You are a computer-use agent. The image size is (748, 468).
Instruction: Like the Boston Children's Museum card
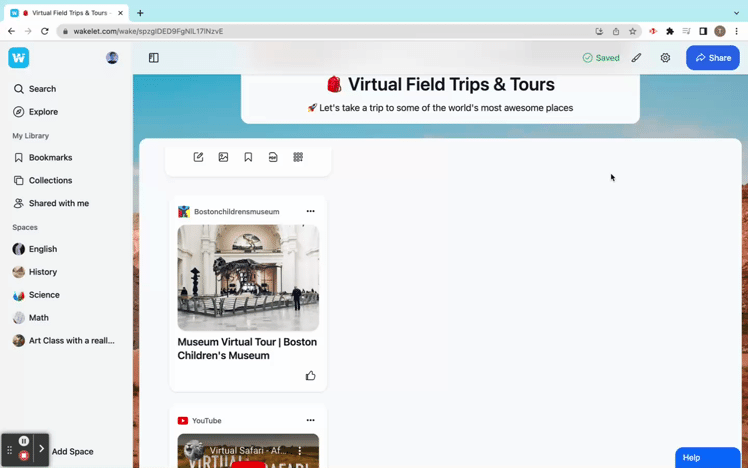[x=311, y=376]
